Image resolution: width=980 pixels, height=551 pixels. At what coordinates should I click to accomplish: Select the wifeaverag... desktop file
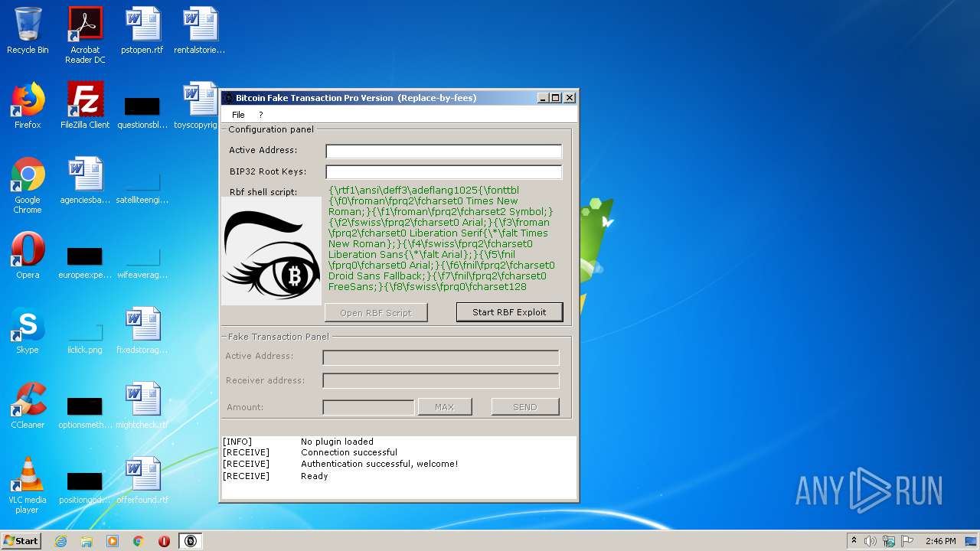pyautogui.click(x=142, y=262)
